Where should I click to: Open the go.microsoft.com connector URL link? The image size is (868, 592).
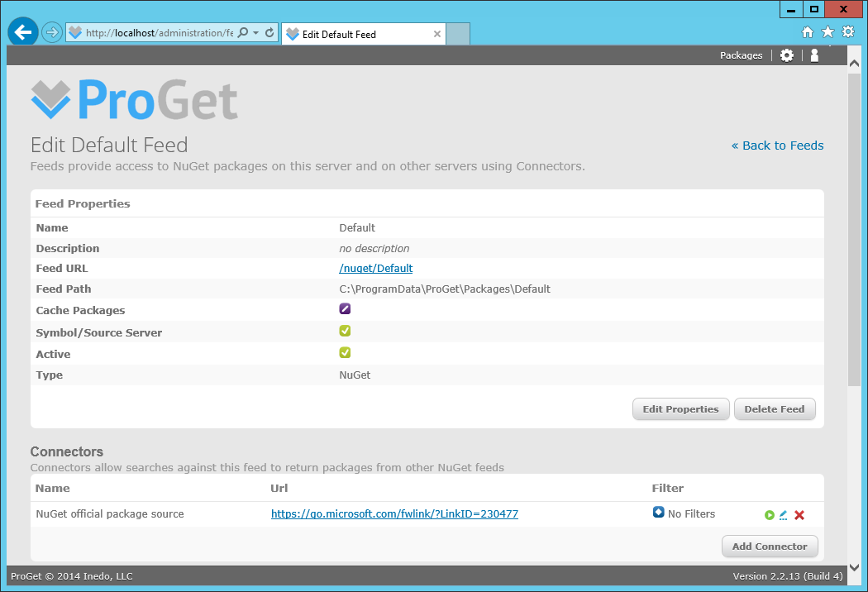point(394,514)
